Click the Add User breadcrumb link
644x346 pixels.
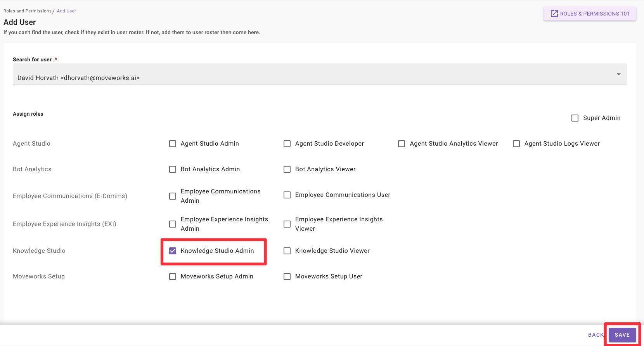66,11
